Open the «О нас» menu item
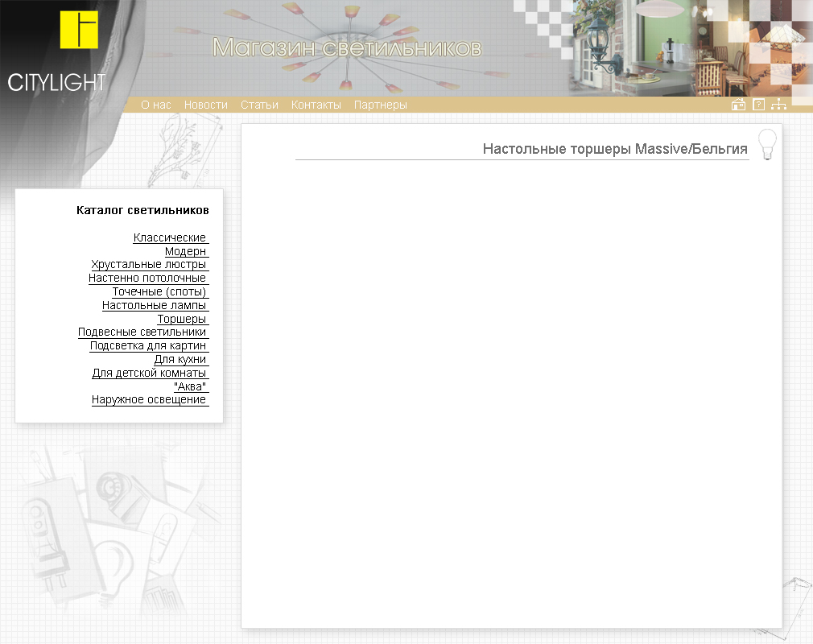The image size is (813, 644). [x=156, y=105]
